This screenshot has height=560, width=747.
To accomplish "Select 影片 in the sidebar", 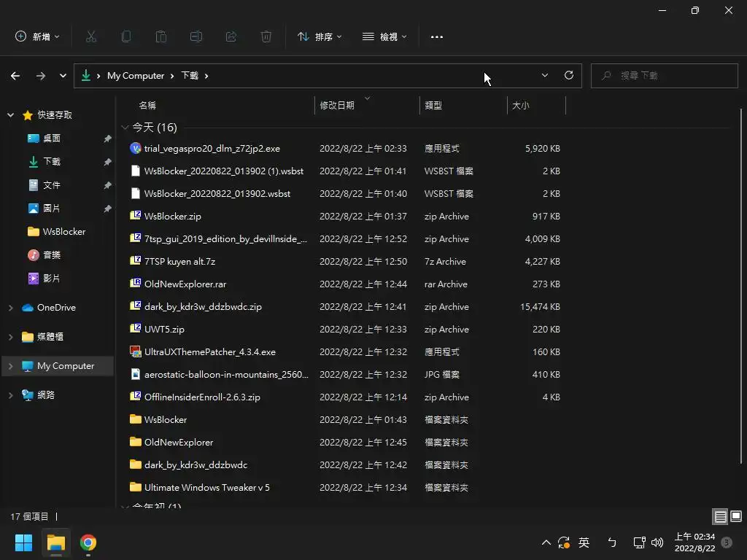I will (x=52, y=278).
